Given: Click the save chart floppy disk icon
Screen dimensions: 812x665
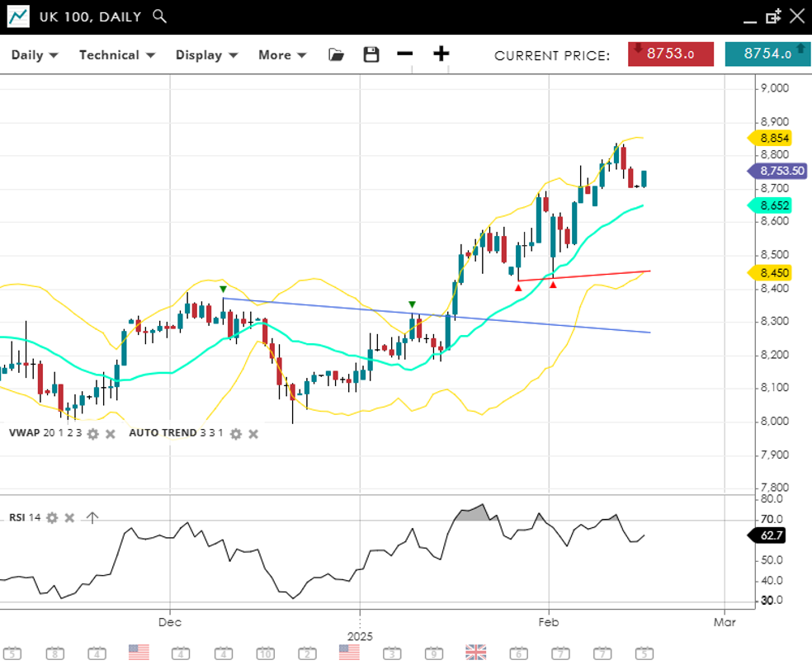Looking at the screenshot, I should (371, 54).
